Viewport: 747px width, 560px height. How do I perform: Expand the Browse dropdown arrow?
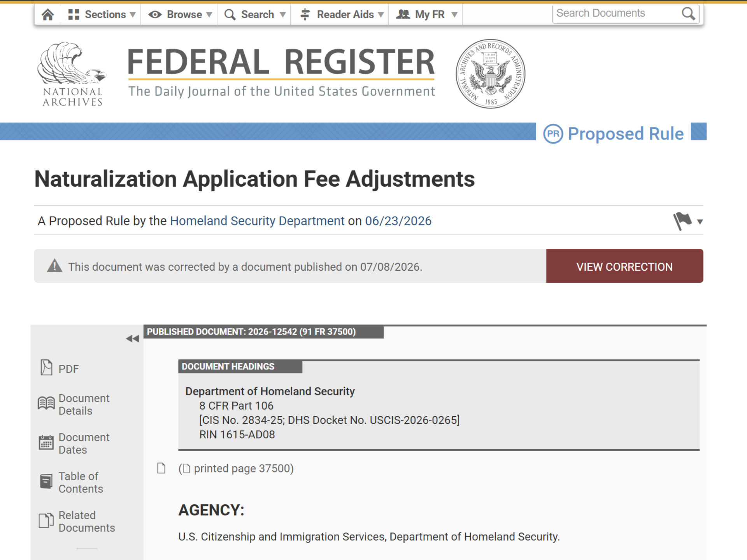(209, 15)
